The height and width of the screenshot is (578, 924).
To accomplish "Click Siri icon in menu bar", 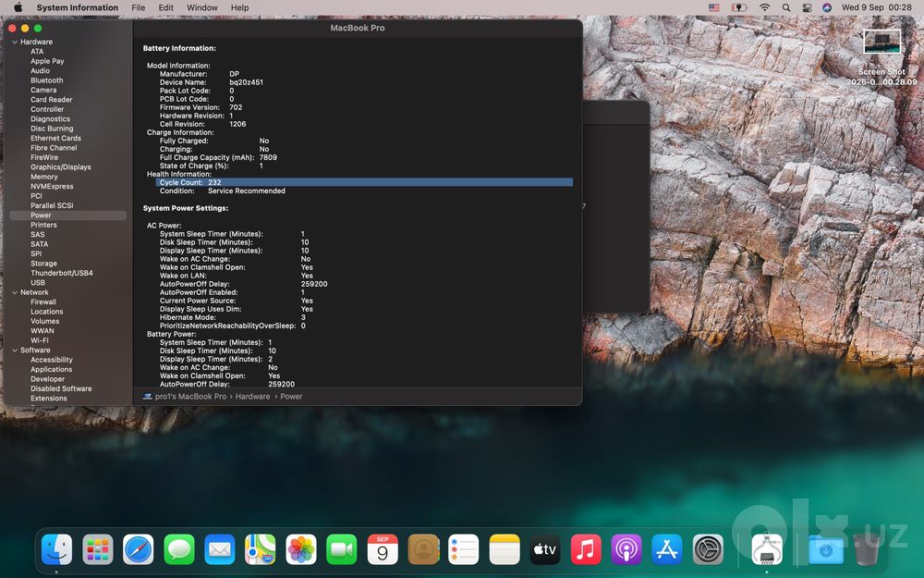I will click(827, 7).
